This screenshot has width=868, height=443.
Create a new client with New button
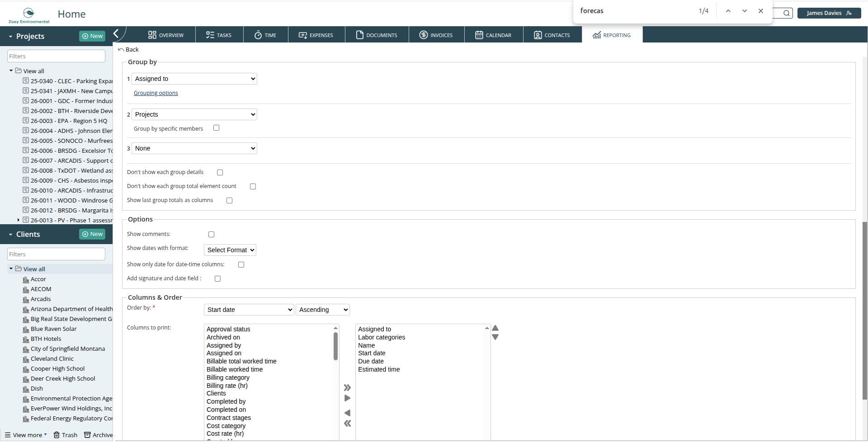(x=92, y=234)
